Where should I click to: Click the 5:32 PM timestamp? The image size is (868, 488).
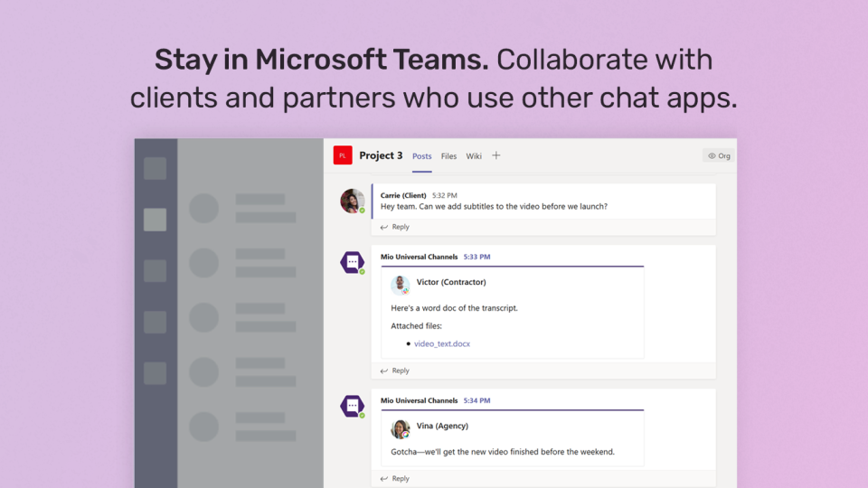pos(445,195)
